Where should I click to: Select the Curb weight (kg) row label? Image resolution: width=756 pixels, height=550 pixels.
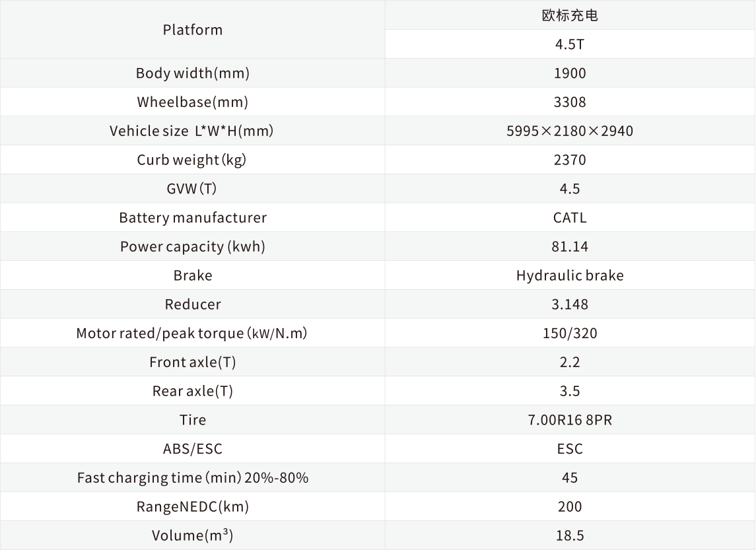click(x=191, y=160)
